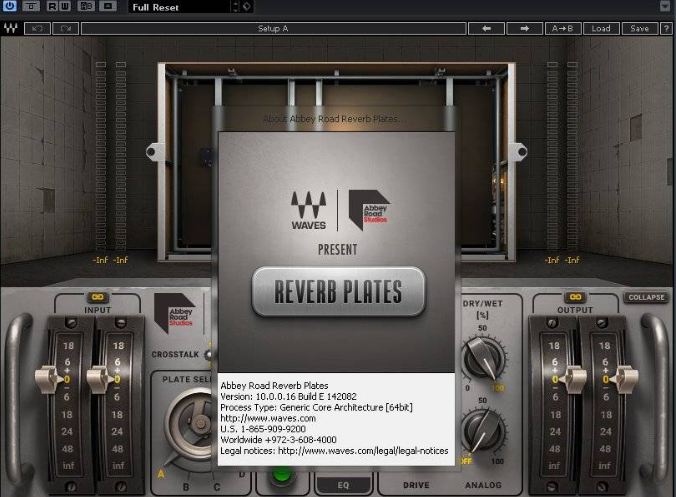Click the yellow 100 mark of DRY/WET knob
The width and height of the screenshot is (676, 497).
point(498,388)
